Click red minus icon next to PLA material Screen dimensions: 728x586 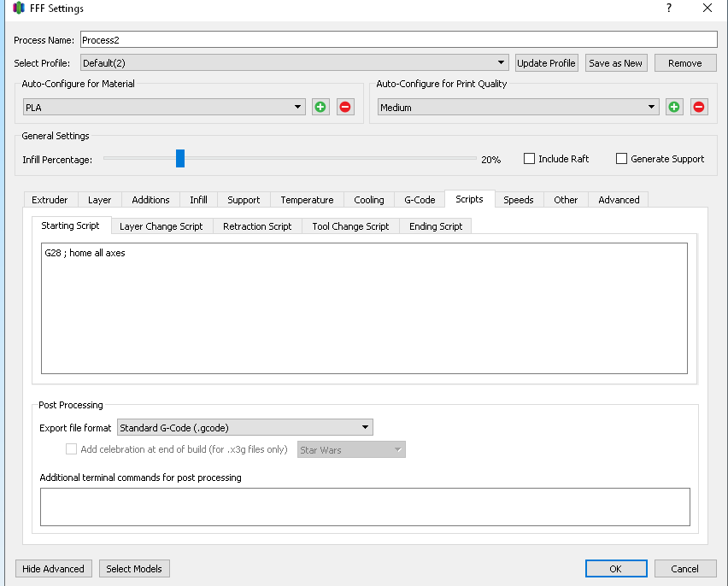345,107
